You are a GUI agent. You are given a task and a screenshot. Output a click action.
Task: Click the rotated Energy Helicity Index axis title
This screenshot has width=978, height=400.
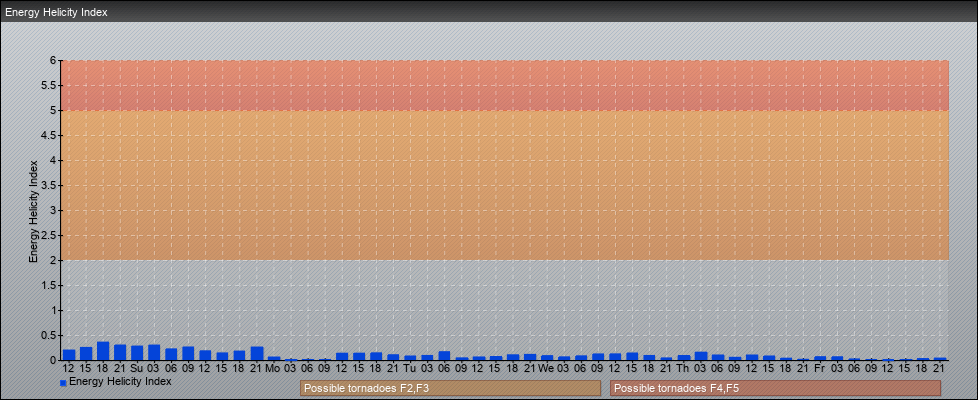(x=33, y=211)
